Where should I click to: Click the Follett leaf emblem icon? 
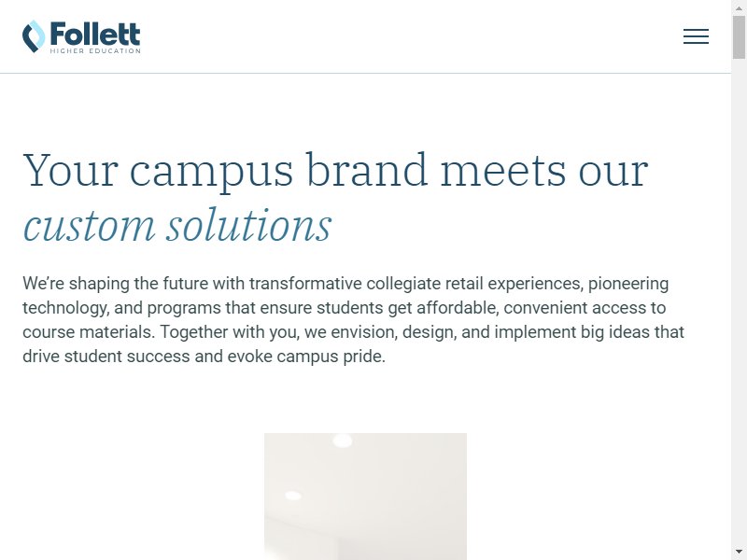click(x=34, y=36)
